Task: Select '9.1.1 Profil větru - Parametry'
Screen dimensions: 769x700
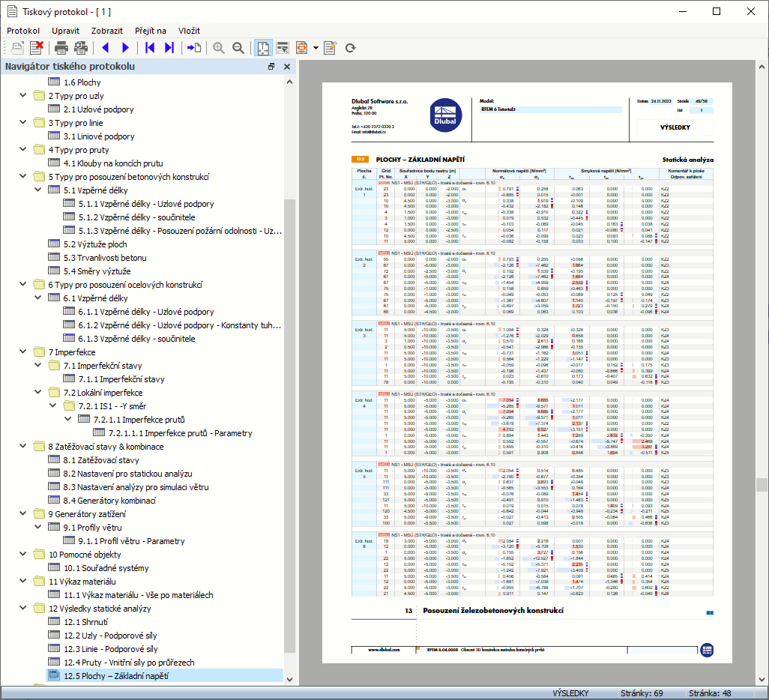Action: pos(131,541)
